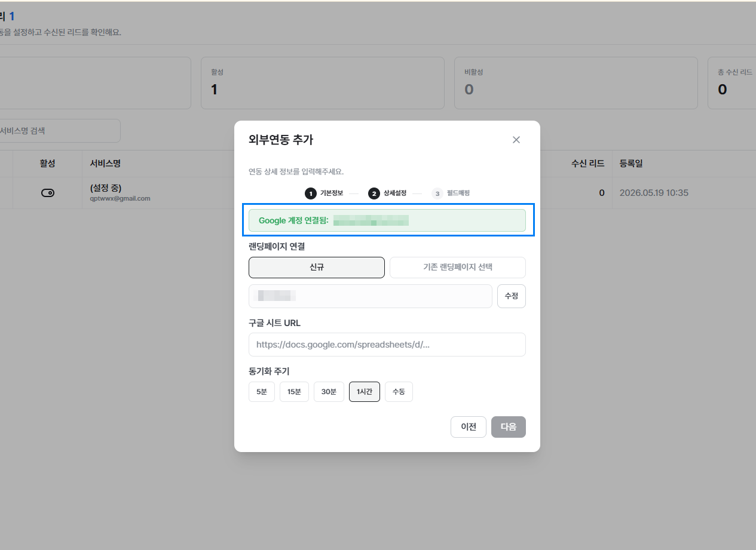Set sync interval to 수동

[399, 392]
